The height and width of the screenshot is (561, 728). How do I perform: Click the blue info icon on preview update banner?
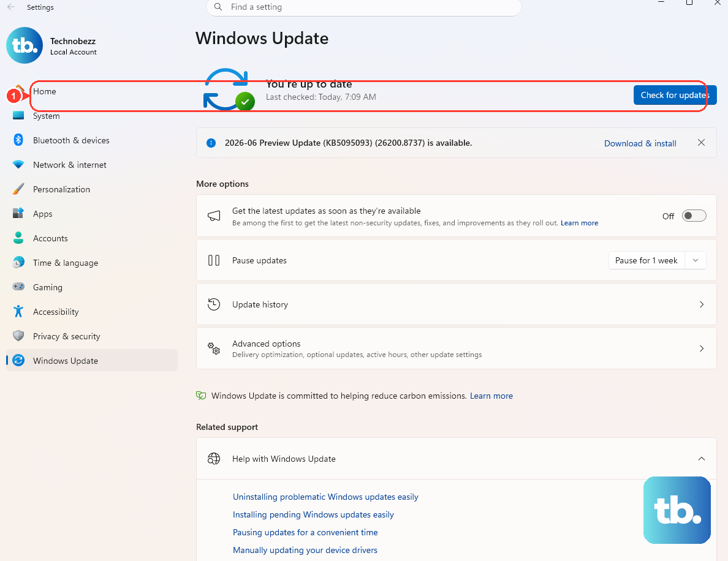click(x=211, y=143)
